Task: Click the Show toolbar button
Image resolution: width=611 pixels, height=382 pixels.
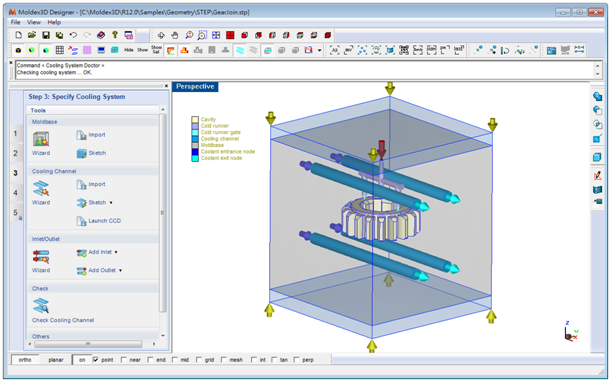Action: tap(142, 50)
